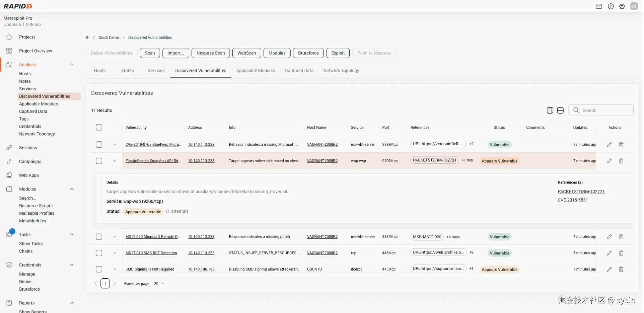Click the Reports sidebar icon

point(9,303)
